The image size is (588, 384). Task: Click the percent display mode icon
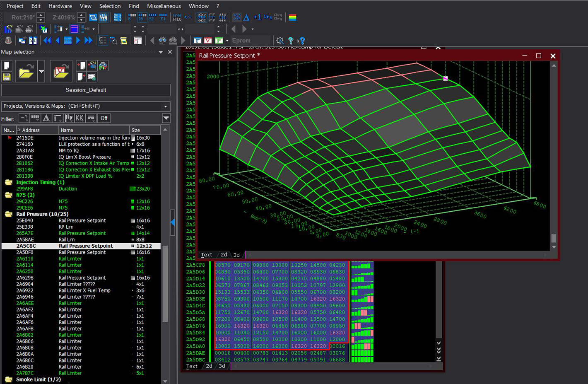coord(237,17)
